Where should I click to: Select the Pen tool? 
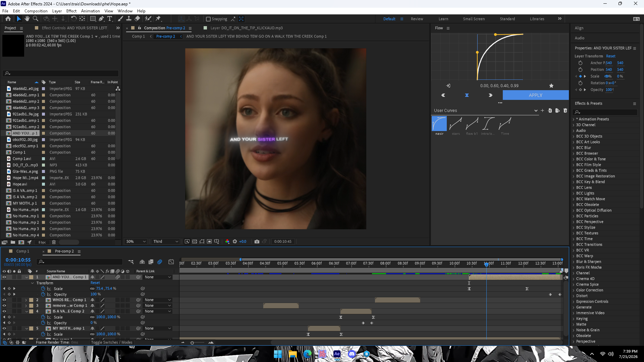(x=101, y=19)
